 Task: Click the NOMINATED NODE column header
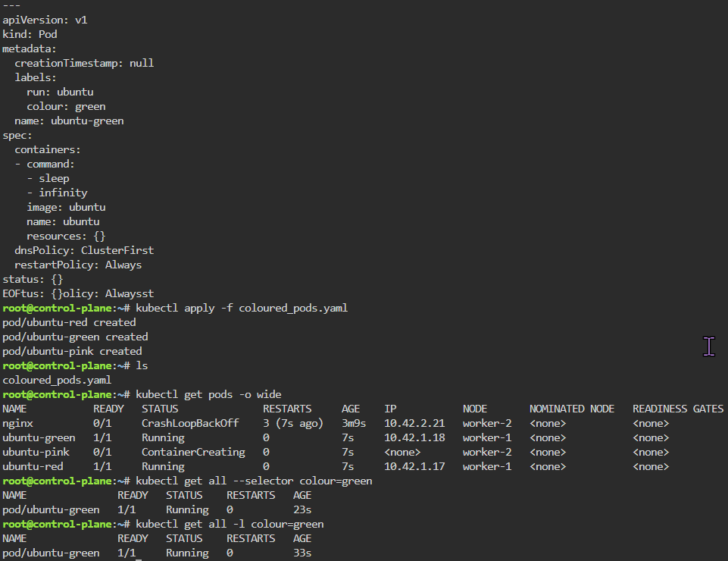572,409
